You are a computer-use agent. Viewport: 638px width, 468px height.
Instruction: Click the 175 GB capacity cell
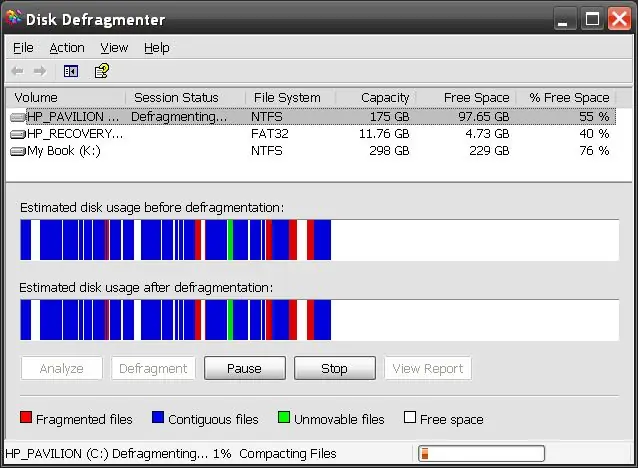tap(389, 117)
